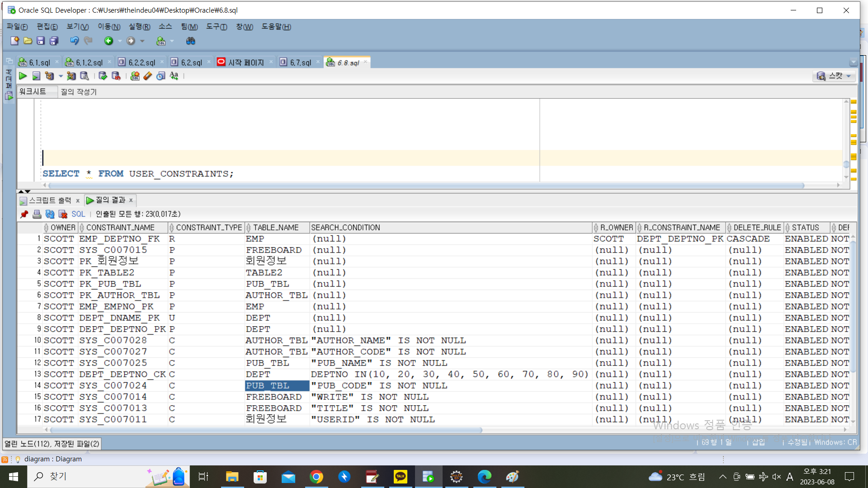Open a SQL worksheet from the main toolbar
The width and height of the screenshot is (868, 488).
(x=161, y=41)
